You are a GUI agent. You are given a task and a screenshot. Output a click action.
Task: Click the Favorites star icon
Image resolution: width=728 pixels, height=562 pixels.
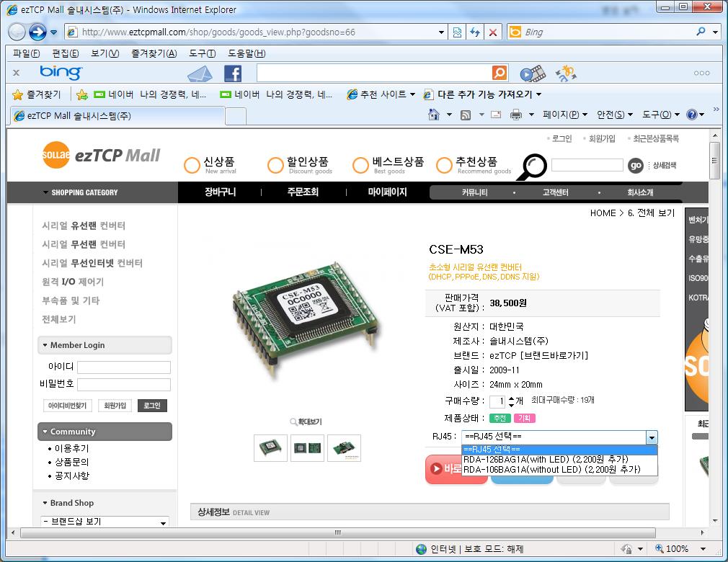(x=17, y=94)
